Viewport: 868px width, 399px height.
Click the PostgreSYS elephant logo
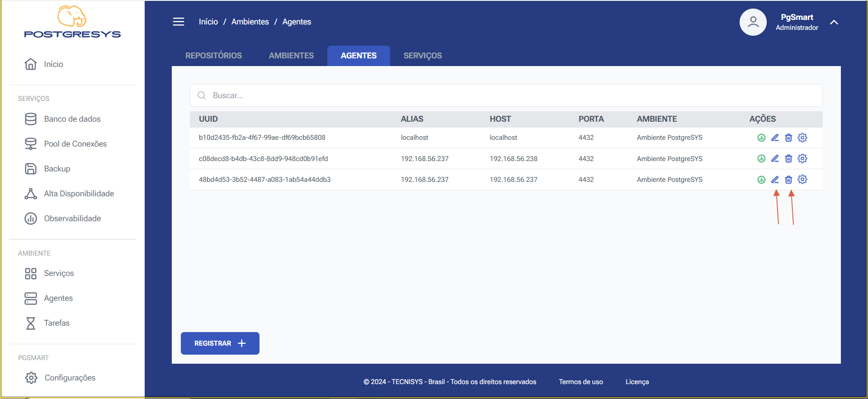pos(72,22)
